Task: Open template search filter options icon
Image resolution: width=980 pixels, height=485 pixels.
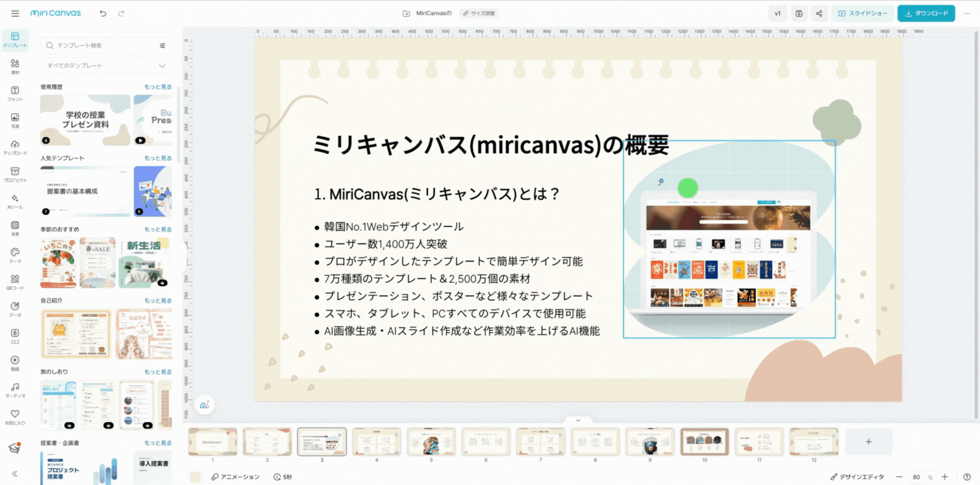Action: pyautogui.click(x=162, y=45)
